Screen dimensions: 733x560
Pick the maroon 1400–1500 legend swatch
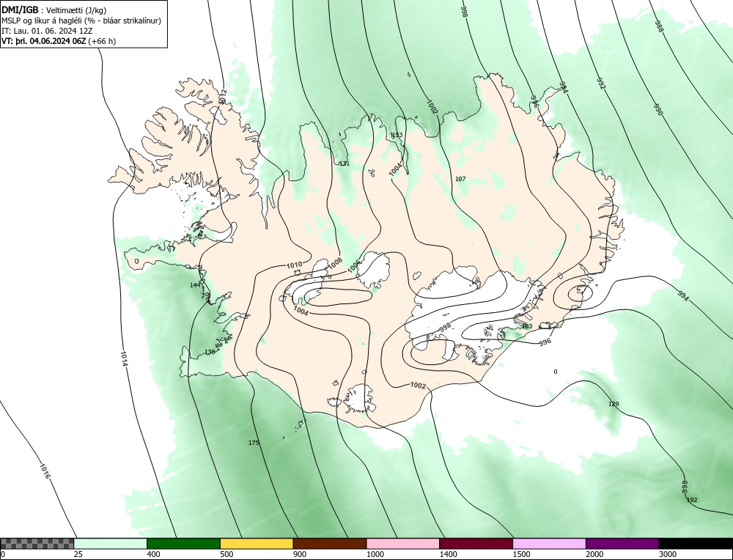[476, 543]
